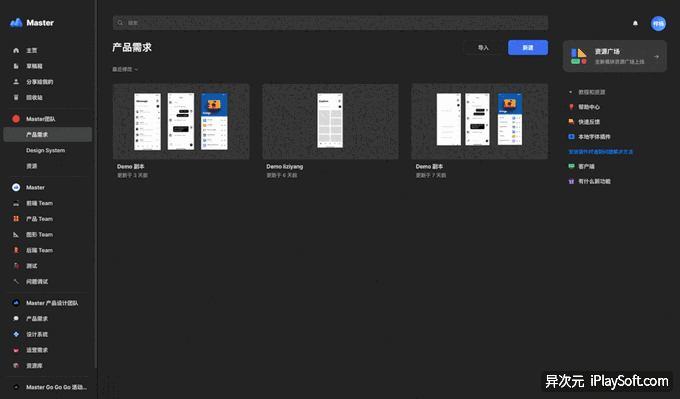Open 设计系统 diamond icon
The width and height of the screenshot is (680, 399).
16,334
